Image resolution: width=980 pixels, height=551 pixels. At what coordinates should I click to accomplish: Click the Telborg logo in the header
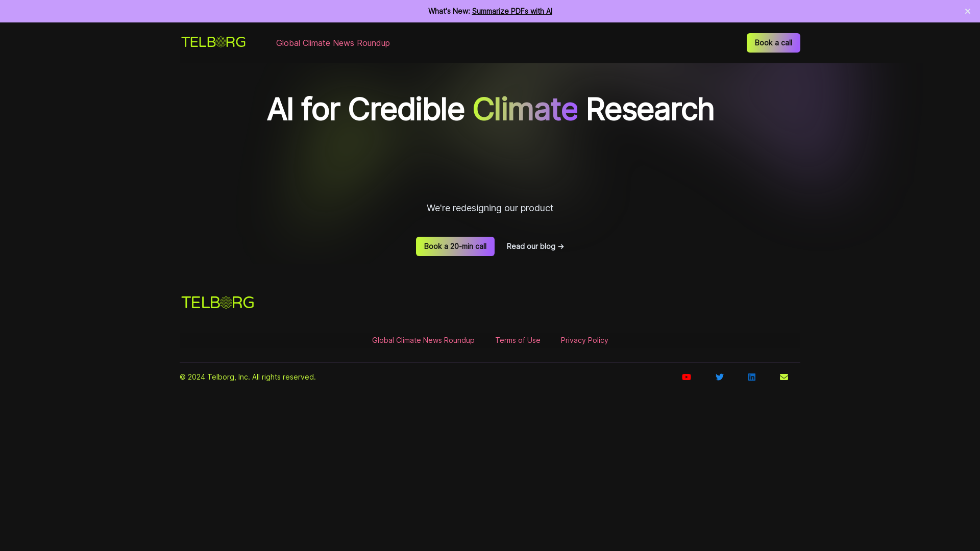(x=213, y=42)
